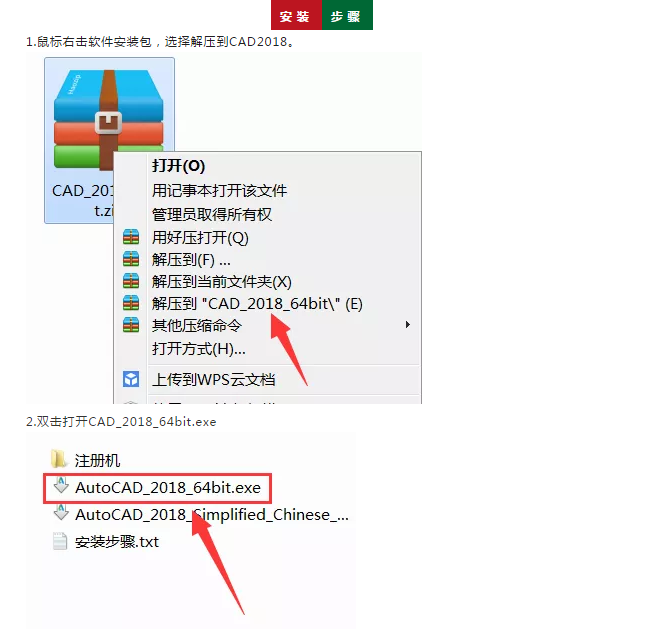This screenshot has height=629, width=648.
Task: Select 上传到WPS云文档 menu entry
Action: (213, 379)
